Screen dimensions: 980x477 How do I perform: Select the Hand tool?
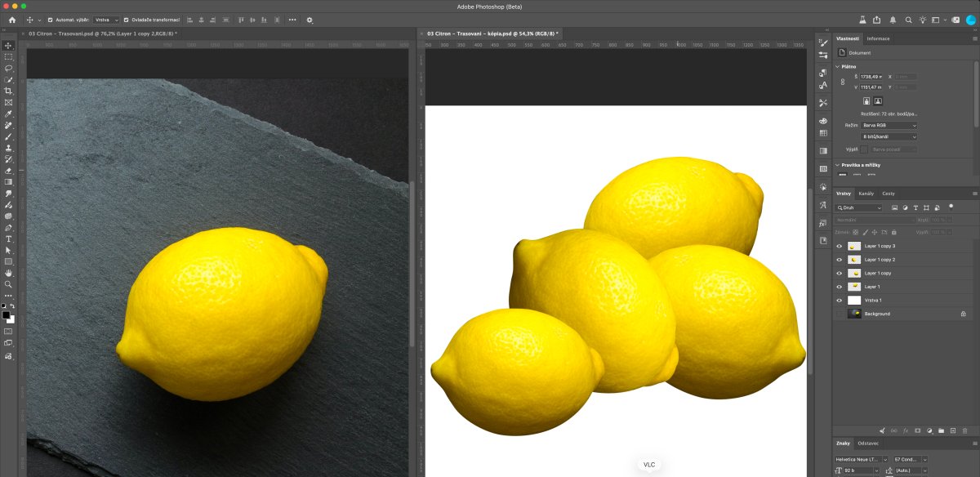[x=8, y=273]
